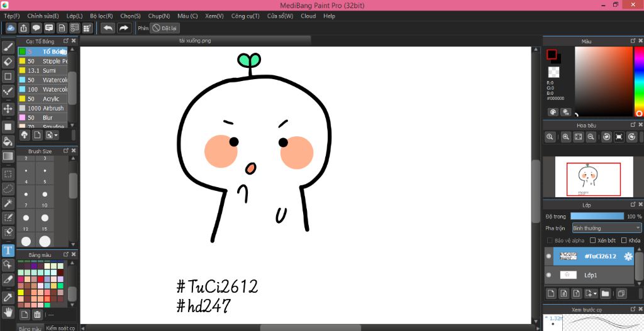Viewport: 644px width, 331px height.
Task: Open the Tệp(F) menu
Action: click(x=11, y=16)
